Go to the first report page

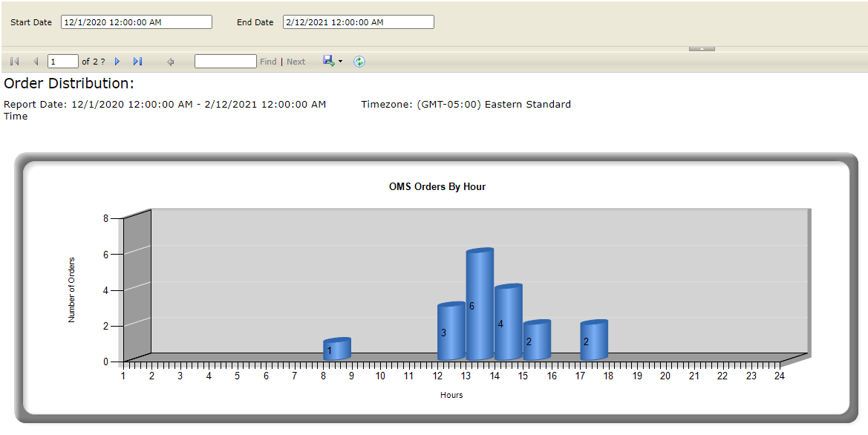pyautogui.click(x=15, y=62)
